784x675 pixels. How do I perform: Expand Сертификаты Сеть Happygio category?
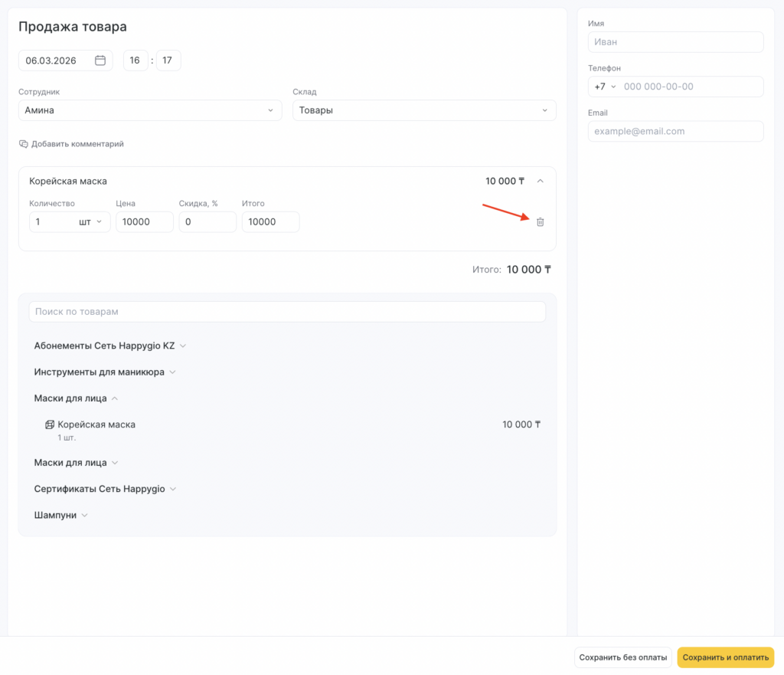[x=105, y=489]
